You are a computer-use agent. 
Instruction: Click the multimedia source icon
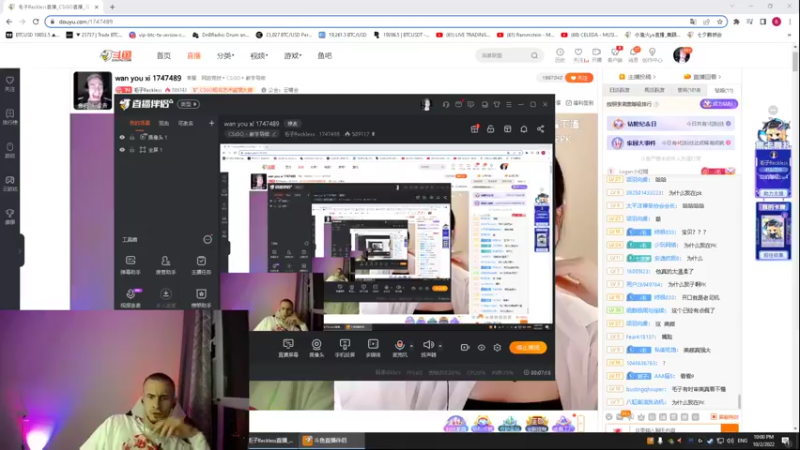pos(373,348)
